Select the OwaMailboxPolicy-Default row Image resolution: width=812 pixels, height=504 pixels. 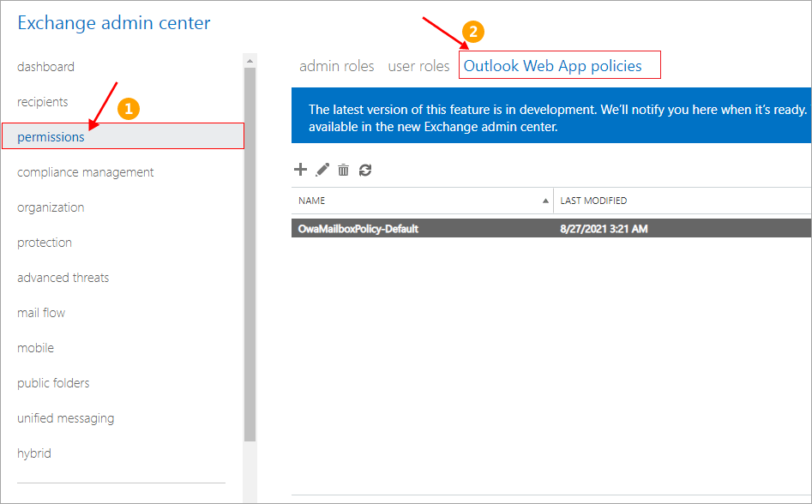click(358, 229)
